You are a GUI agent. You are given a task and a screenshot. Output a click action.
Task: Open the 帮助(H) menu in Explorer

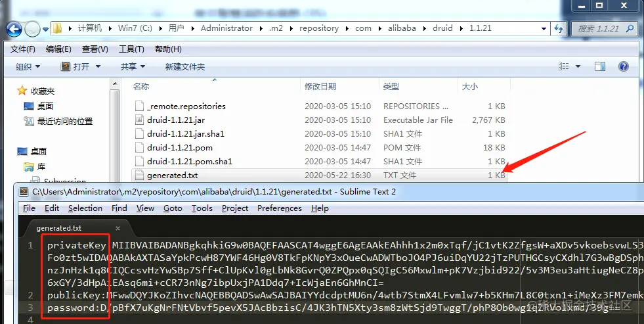coord(168,49)
